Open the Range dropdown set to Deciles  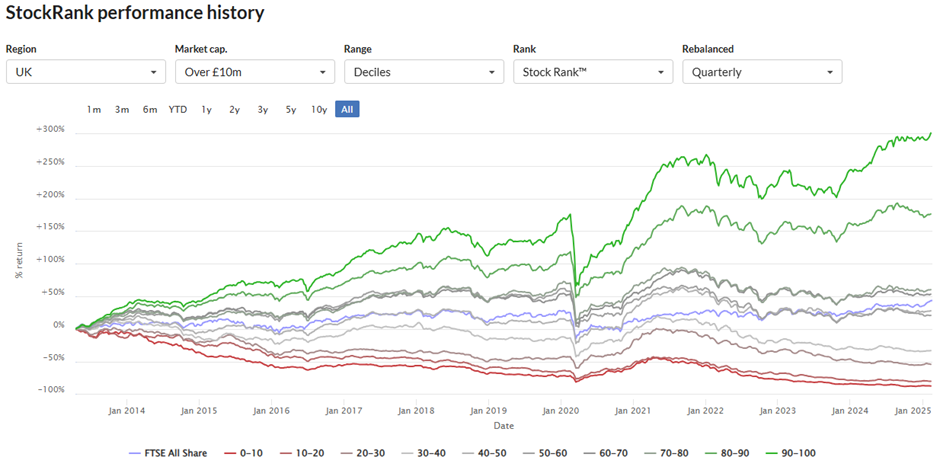click(424, 72)
